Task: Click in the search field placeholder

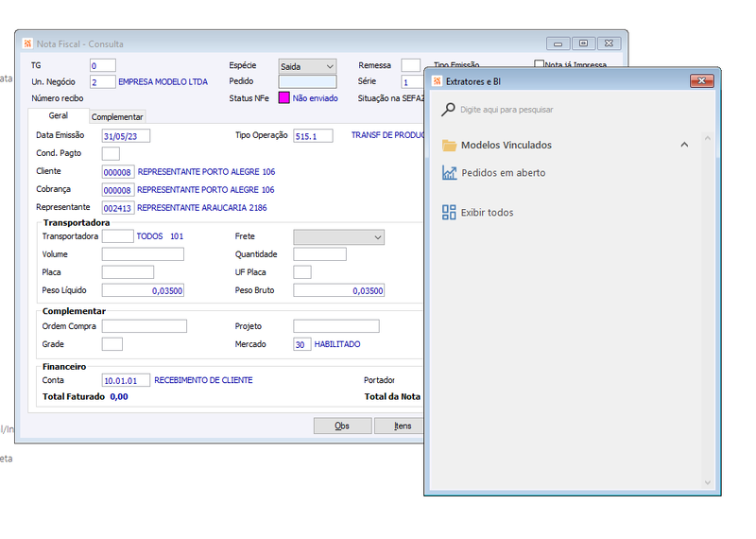Action: [x=507, y=110]
